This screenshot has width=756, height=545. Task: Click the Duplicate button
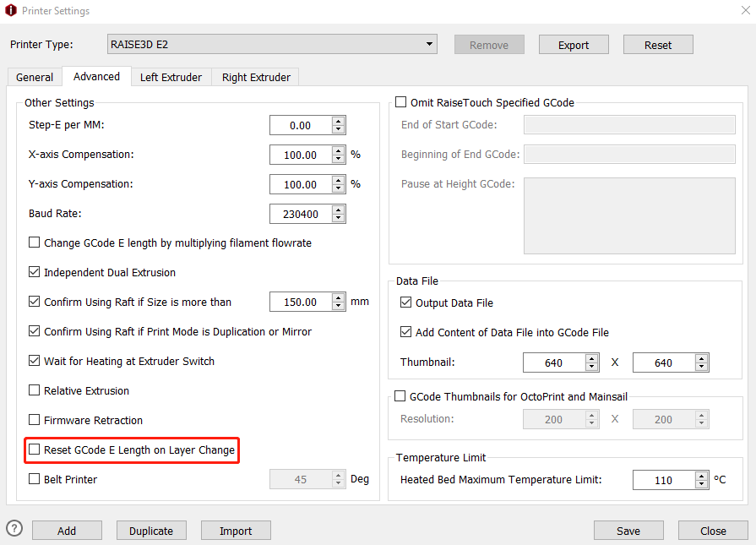click(x=151, y=531)
